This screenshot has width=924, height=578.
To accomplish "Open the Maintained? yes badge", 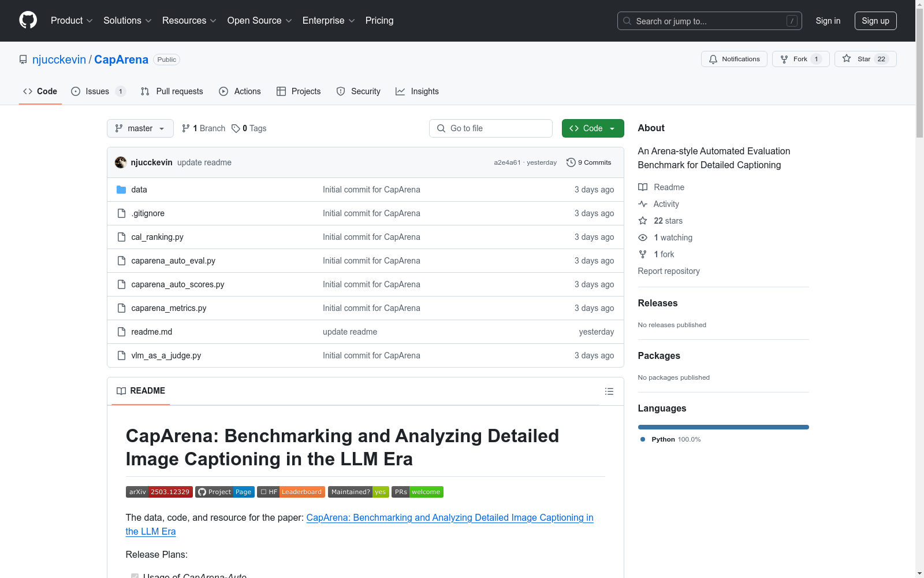I will point(359,492).
